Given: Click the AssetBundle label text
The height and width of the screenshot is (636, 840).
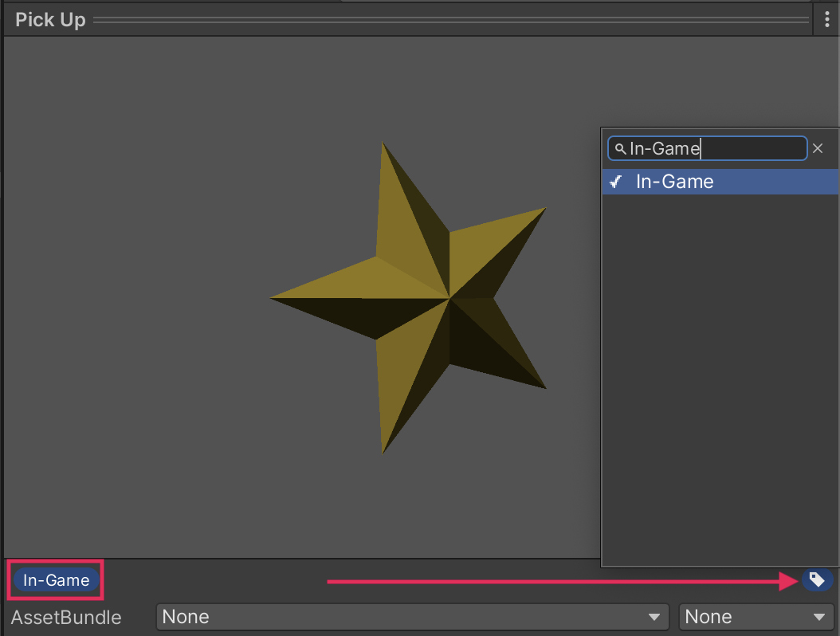Looking at the screenshot, I should [x=66, y=617].
